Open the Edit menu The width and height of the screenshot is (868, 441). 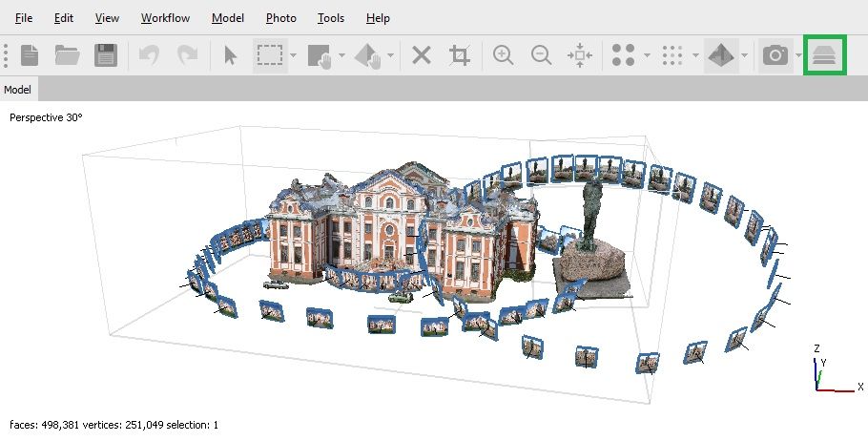point(64,18)
